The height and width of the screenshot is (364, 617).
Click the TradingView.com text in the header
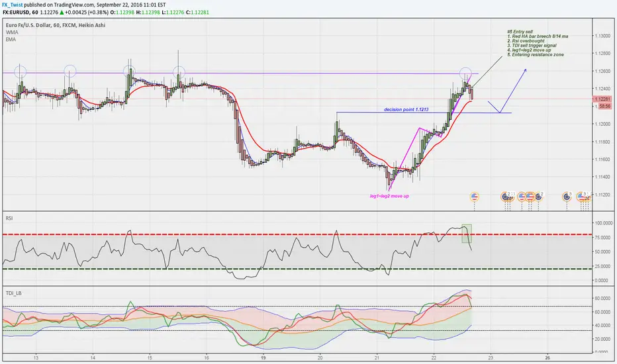pyautogui.click(x=75, y=5)
